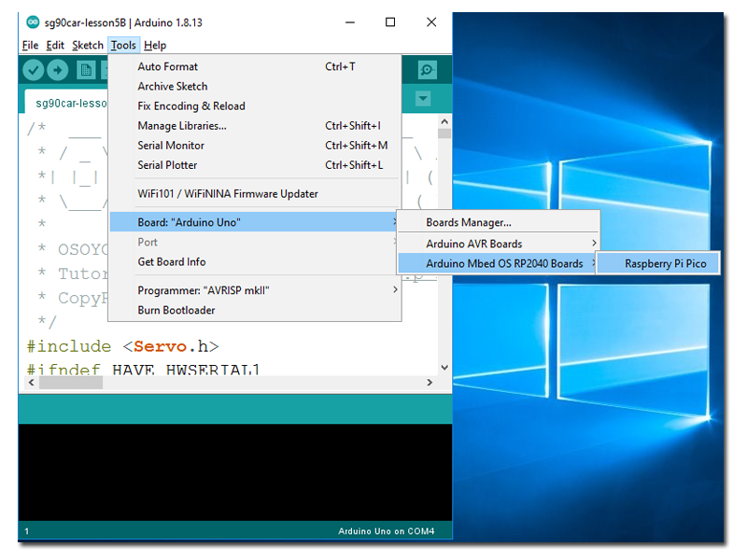Expand the Board "Arduino Uno" submenu

click(x=254, y=222)
